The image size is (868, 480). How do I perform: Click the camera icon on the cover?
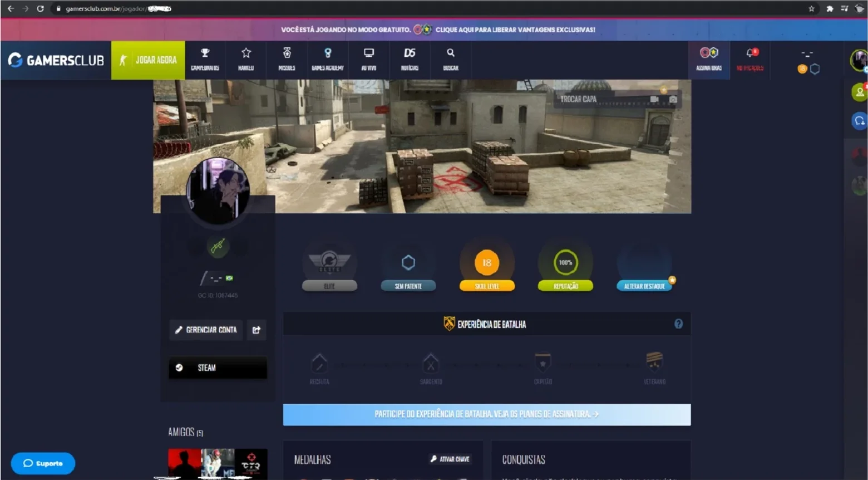tap(673, 99)
